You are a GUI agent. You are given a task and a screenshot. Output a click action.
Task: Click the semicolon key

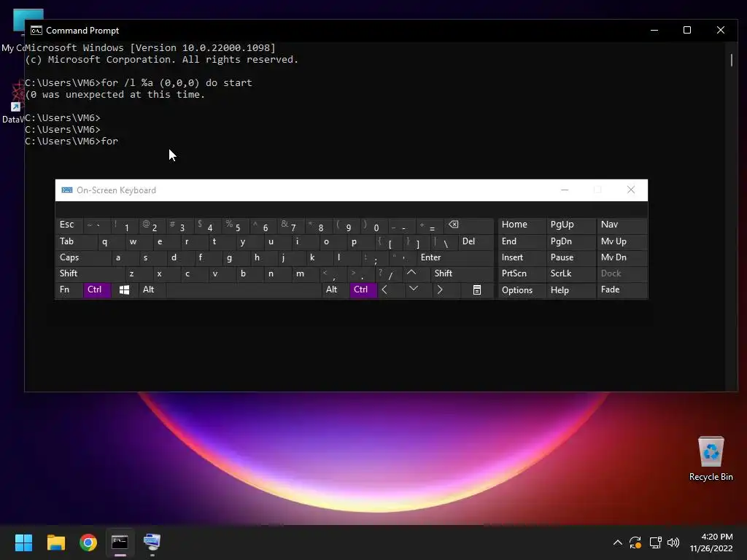point(374,257)
